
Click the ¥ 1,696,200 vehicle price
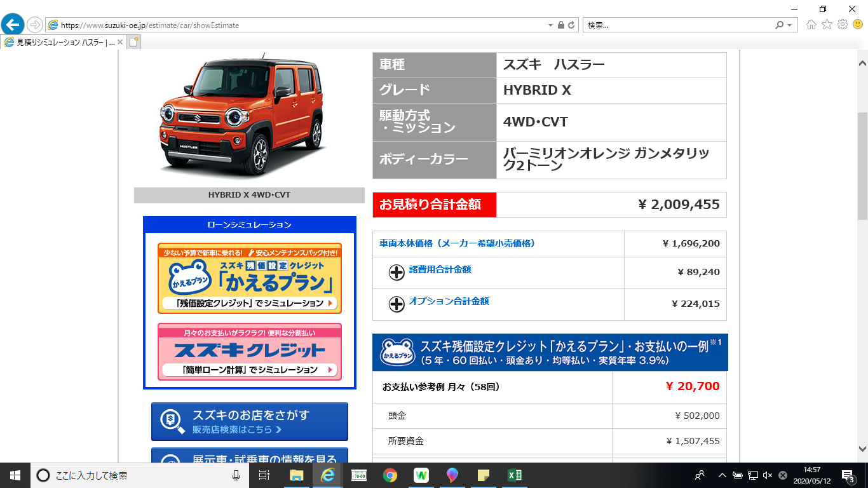[x=691, y=243]
